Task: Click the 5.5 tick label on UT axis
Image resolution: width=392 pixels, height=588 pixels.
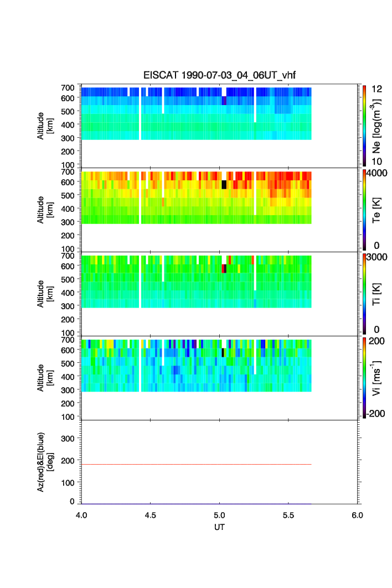Action: point(288,515)
